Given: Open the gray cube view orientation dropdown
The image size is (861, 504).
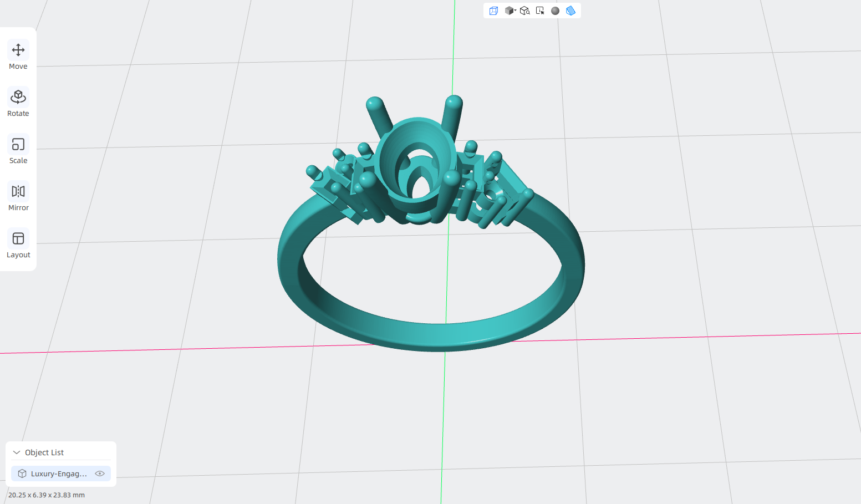Looking at the screenshot, I should 511,11.
